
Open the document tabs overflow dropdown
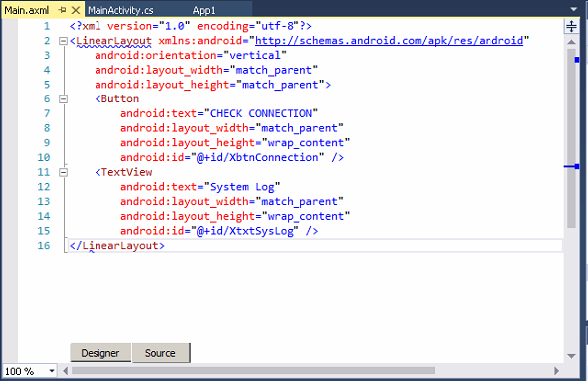coord(574,9)
